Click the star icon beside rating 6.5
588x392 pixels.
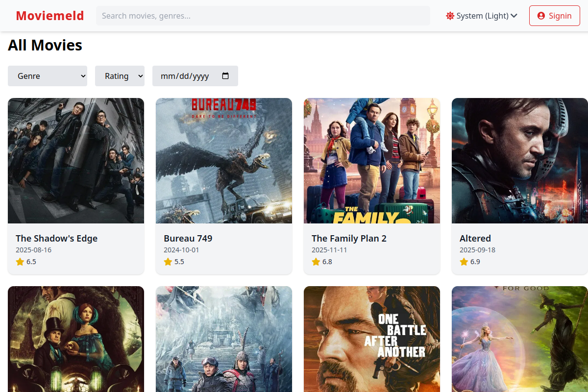pyautogui.click(x=20, y=262)
